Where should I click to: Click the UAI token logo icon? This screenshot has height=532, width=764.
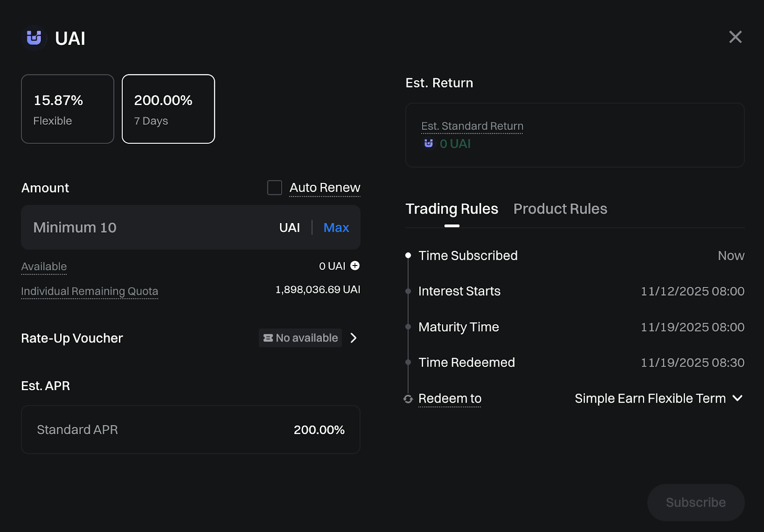tap(34, 38)
